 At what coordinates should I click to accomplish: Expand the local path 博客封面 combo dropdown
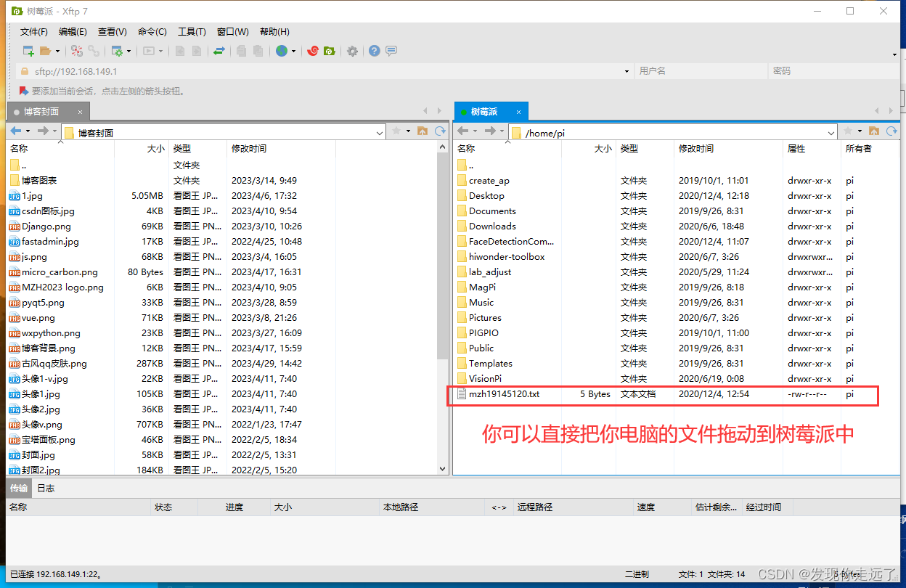click(380, 132)
